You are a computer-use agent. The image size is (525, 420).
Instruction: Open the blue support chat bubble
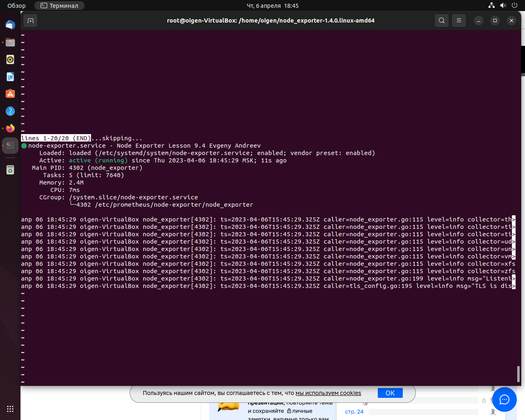pyautogui.click(x=504, y=399)
